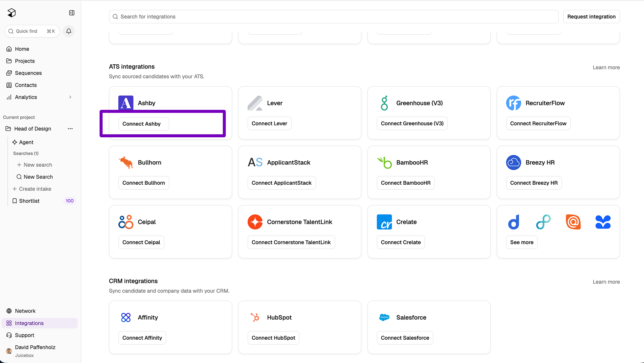Expand the Analytics chevron arrow

point(70,97)
